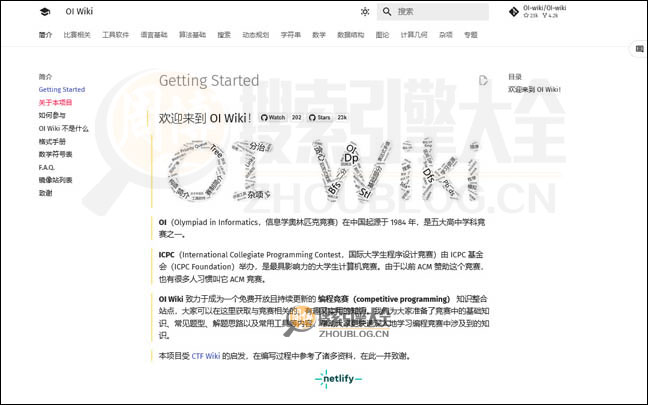This screenshot has width=648, height=405.
Task: Click the netlify logo badge
Action: tap(338, 379)
